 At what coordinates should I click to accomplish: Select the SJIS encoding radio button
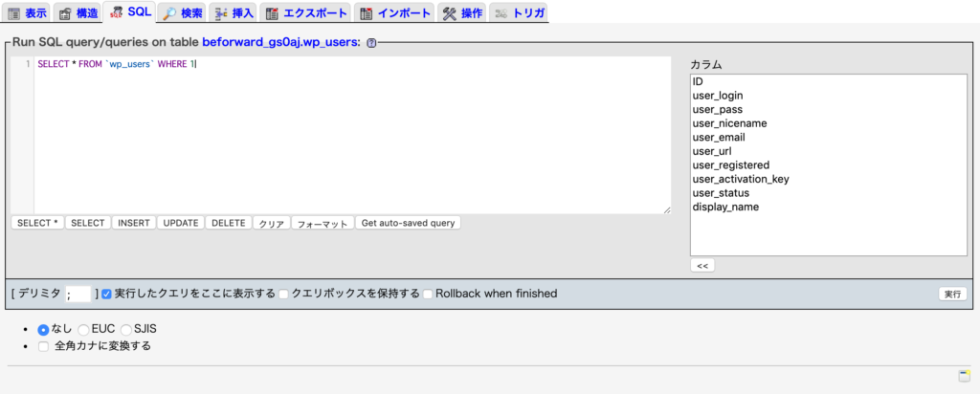pyautogui.click(x=126, y=329)
